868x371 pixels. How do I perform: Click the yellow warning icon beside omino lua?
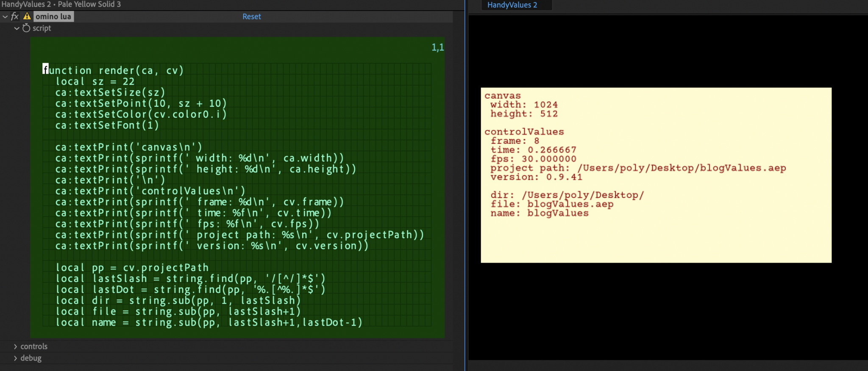pos(27,17)
